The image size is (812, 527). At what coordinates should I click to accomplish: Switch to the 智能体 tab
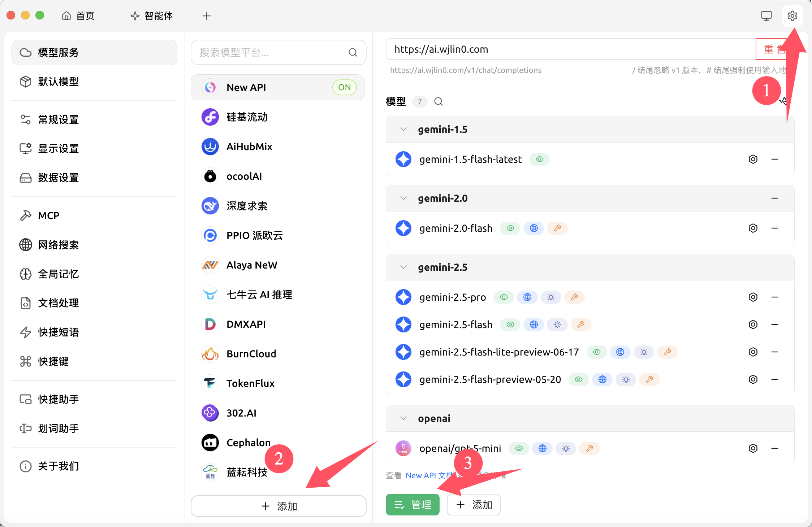[152, 16]
